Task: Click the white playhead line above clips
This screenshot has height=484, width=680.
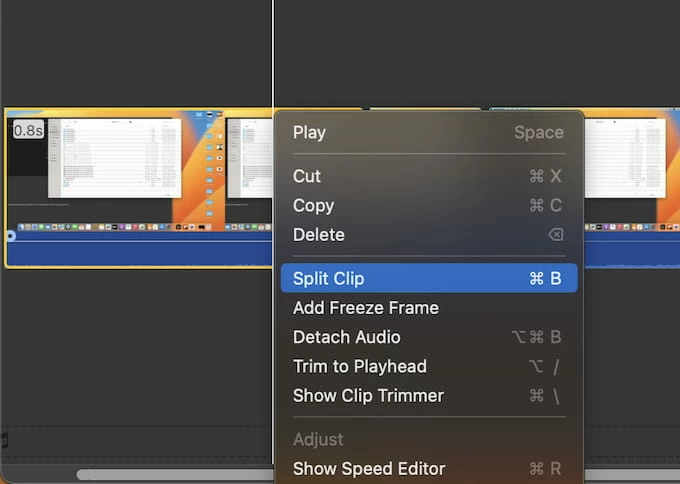Action: [x=273, y=50]
